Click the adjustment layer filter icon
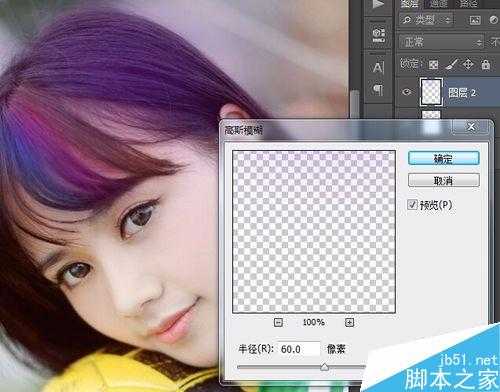Screen dimensions: 500x392 pyautogui.click(x=494, y=20)
